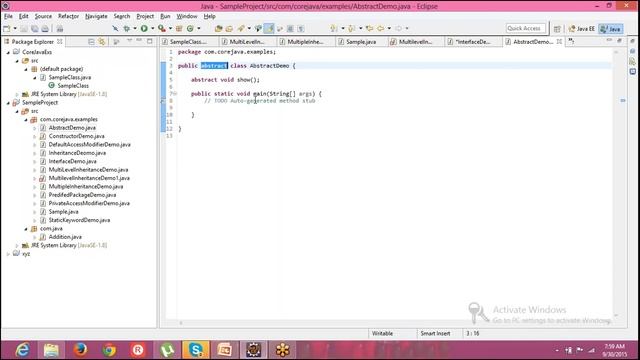This screenshot has width=640, height=360.
Task: Toggle Link with Editor in Package Explorer
Action: 101,42
